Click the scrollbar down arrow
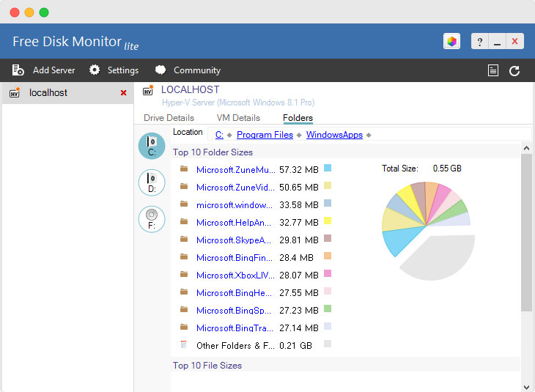 coord(526,386)
